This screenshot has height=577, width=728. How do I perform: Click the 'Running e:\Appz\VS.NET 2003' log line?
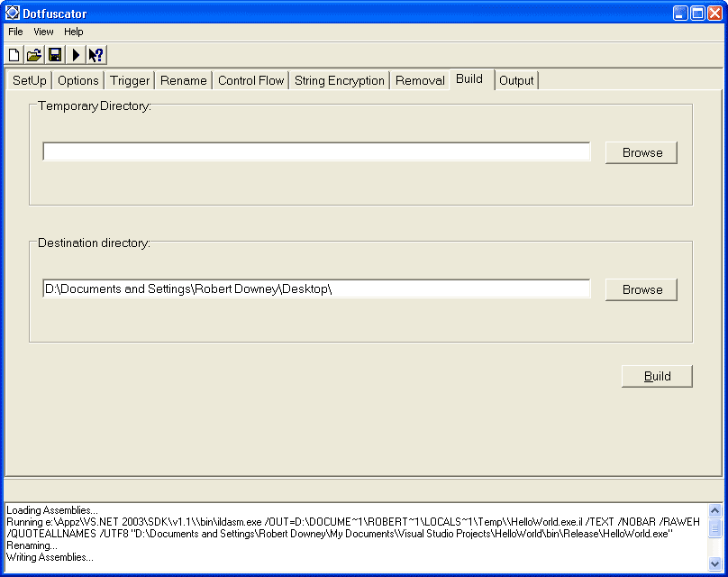tap(353, 522)
